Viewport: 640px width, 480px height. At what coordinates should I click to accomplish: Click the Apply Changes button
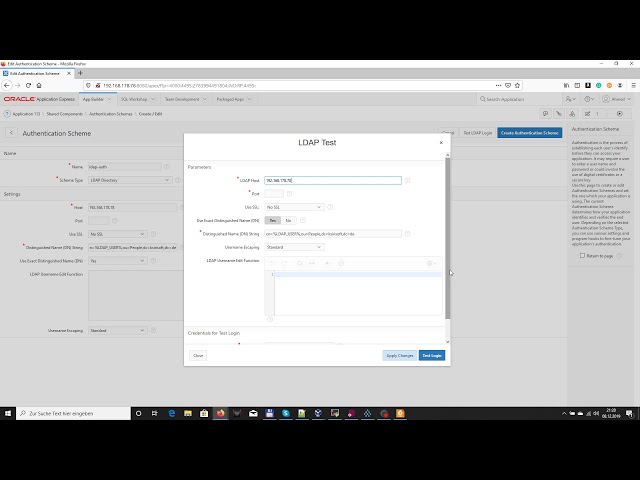click(x=400, y=356)
